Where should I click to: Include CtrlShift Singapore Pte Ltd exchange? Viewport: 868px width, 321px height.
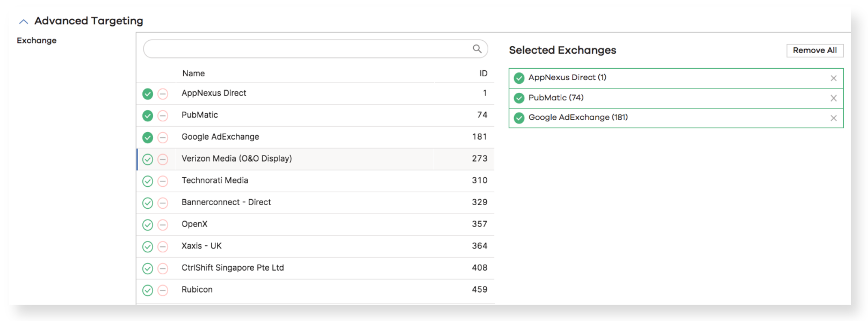click(148, 268)
